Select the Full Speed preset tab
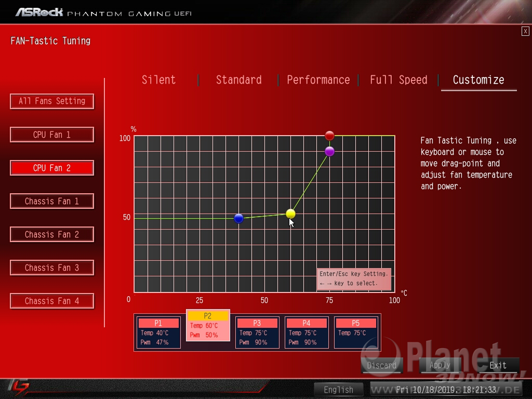 (398, 80)
